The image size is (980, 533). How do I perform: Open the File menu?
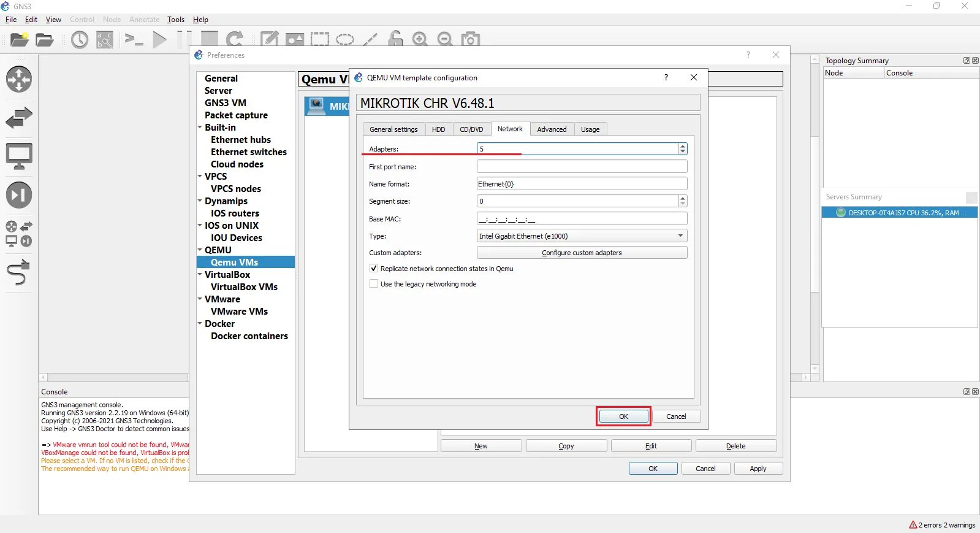[x=11, y=20]
